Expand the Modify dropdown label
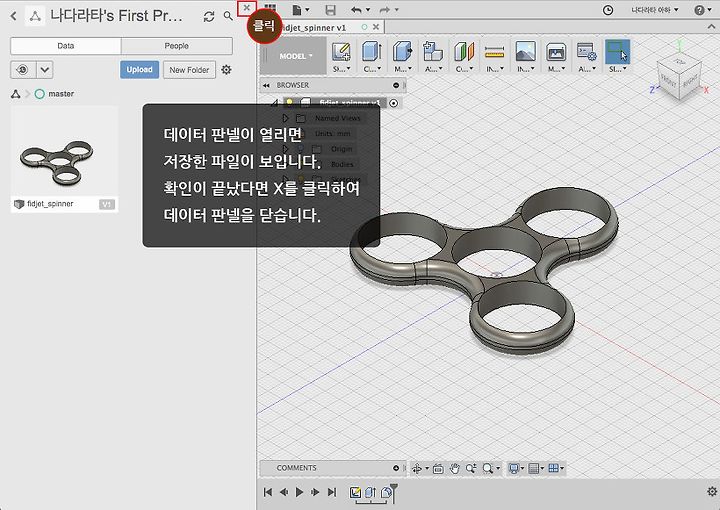This screenshot has width=720, height=510. (403, 69)
